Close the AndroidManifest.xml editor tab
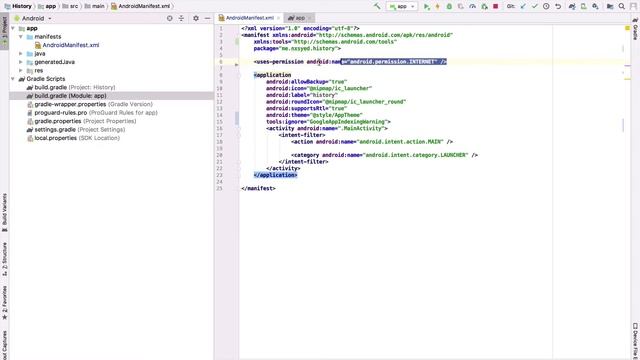This screenshot has height=360, width=640. (279, 18)
